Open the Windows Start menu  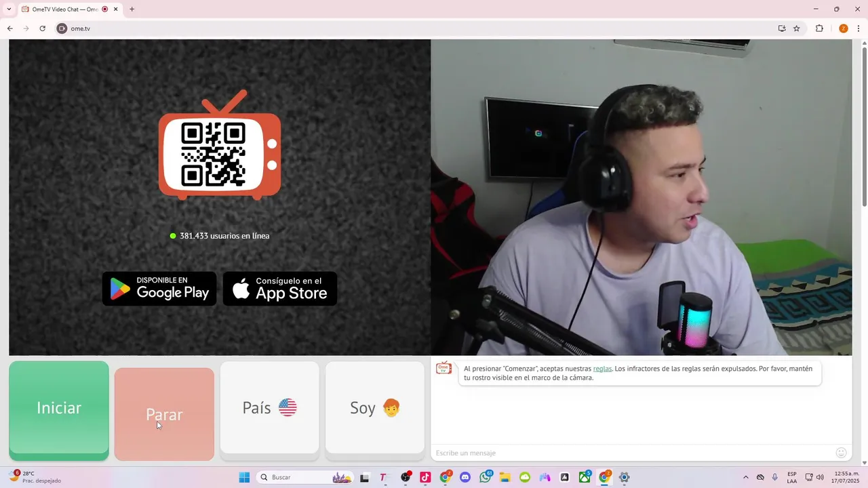tap(244, 477)
